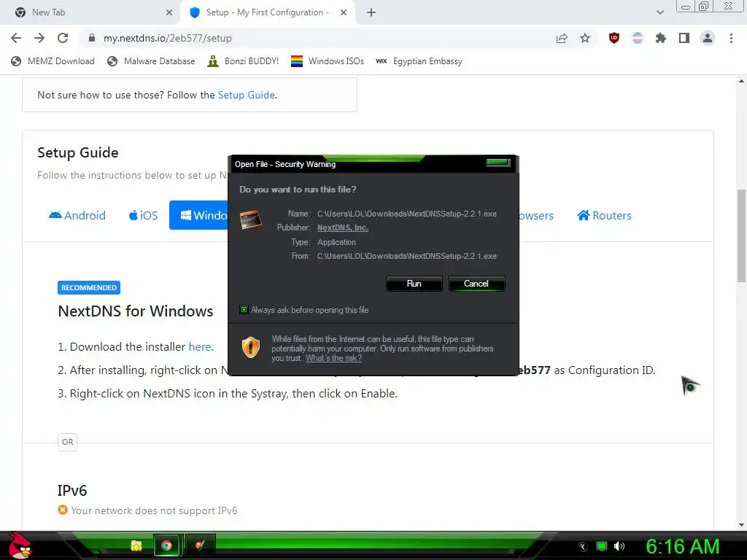Select the Windows setup tab
Image resolution: width=747 pixels, height=560 pixels.
click(198, 215)
